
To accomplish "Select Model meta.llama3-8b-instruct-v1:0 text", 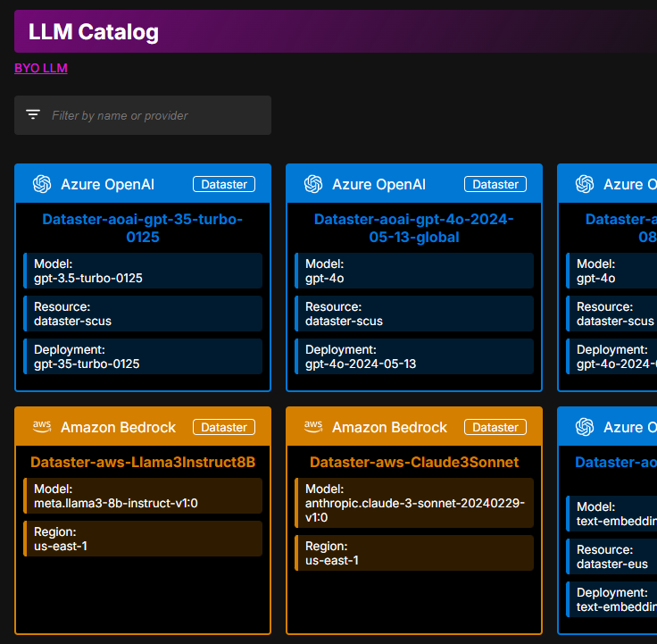I will coord(143,496).
